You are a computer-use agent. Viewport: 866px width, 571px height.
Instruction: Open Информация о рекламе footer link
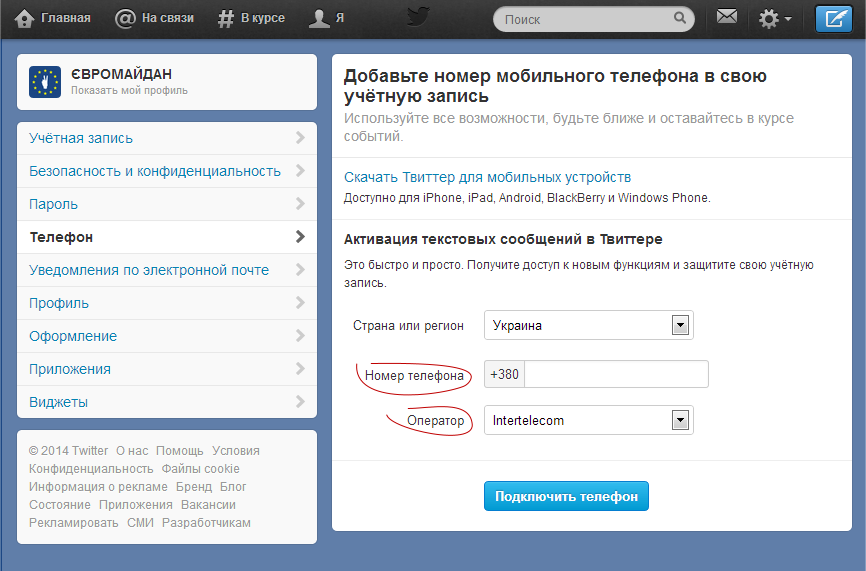tap(98, 487)
